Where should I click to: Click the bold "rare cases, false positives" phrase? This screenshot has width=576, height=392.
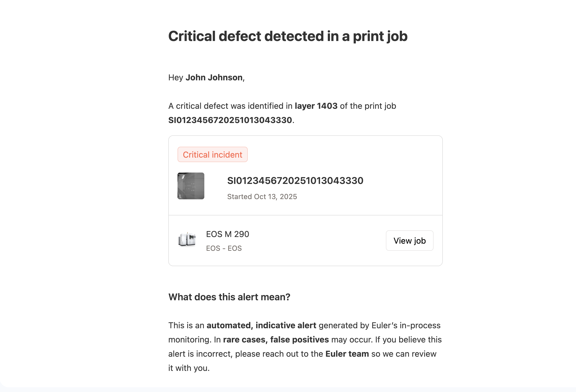click(276, 339)
